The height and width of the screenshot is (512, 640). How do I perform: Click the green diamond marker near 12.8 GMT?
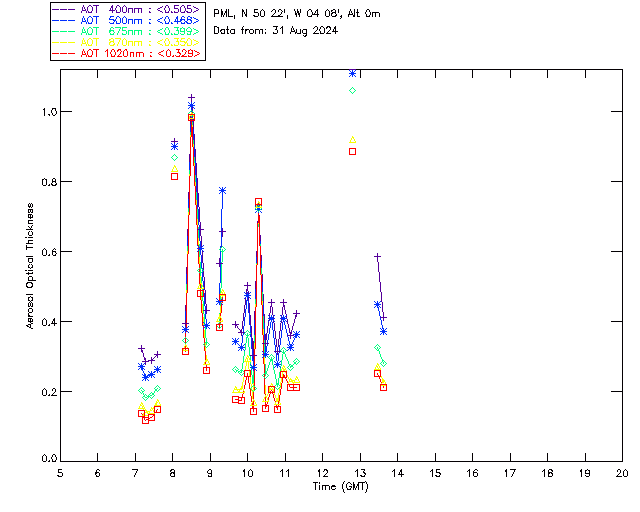coord(353,91)
